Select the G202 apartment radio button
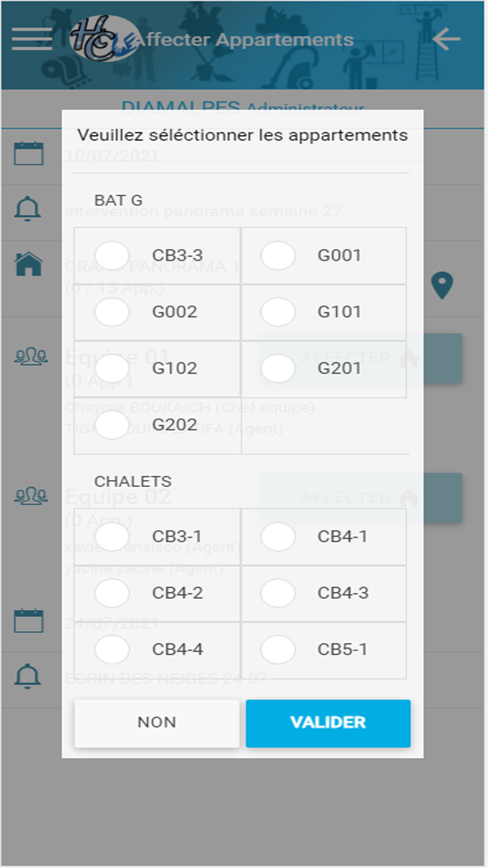Image resolution: width=488 pixels, height=868 pixels. pyautogui.click(x=112, y=425)
